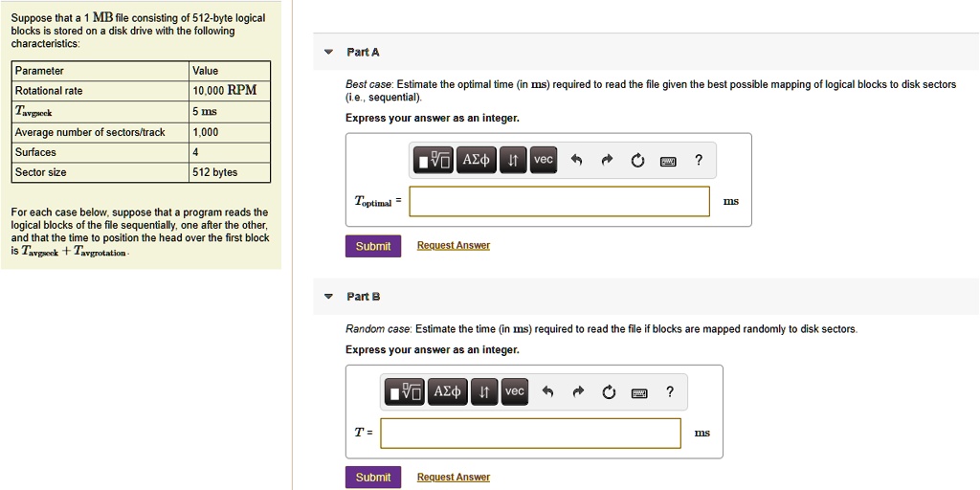
Task: Open help for the Part A answer box
Action: point(699,161)
